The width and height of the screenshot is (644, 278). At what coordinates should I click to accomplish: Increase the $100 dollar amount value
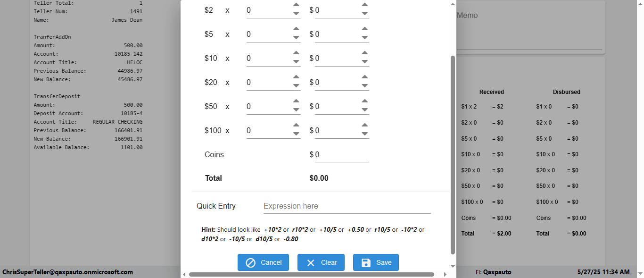(x=364, y=126)
